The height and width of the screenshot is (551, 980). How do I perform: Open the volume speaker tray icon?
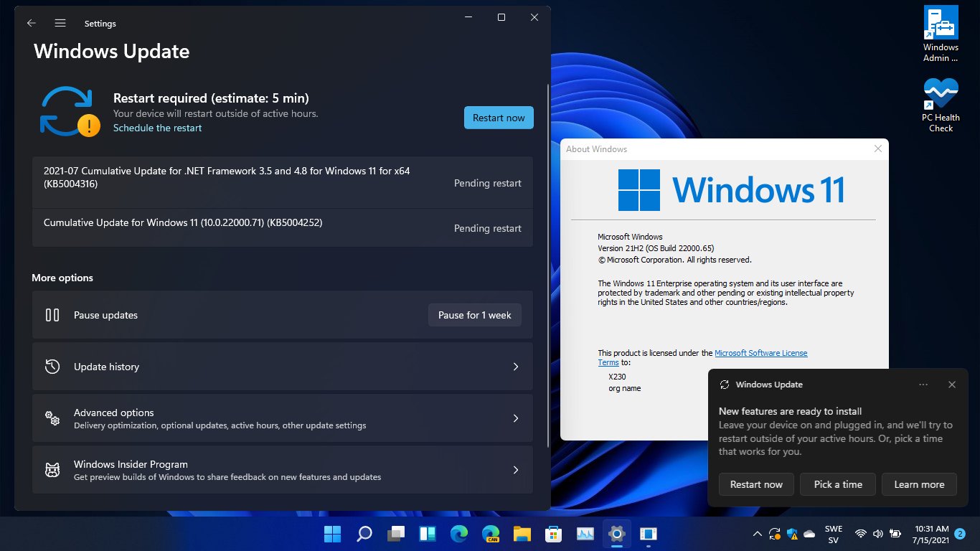coord(877,534)
